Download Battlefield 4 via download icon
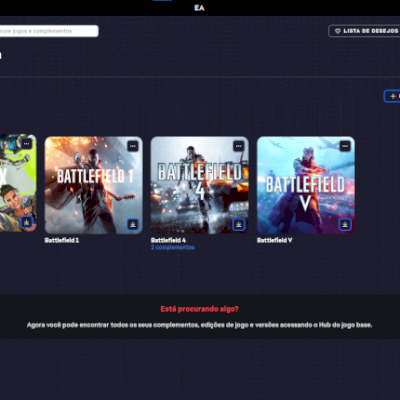Screen dimensions: 400x400 tap(239, 224)
